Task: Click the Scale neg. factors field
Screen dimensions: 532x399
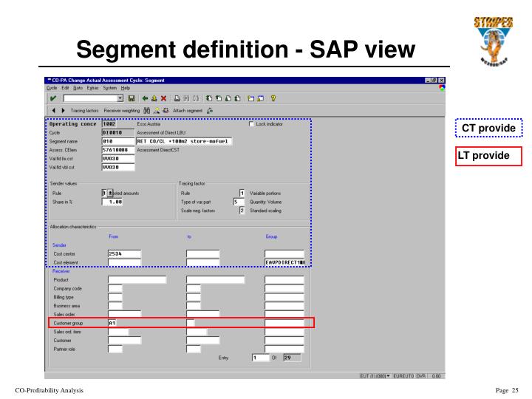Action: (x=242, y=211)
